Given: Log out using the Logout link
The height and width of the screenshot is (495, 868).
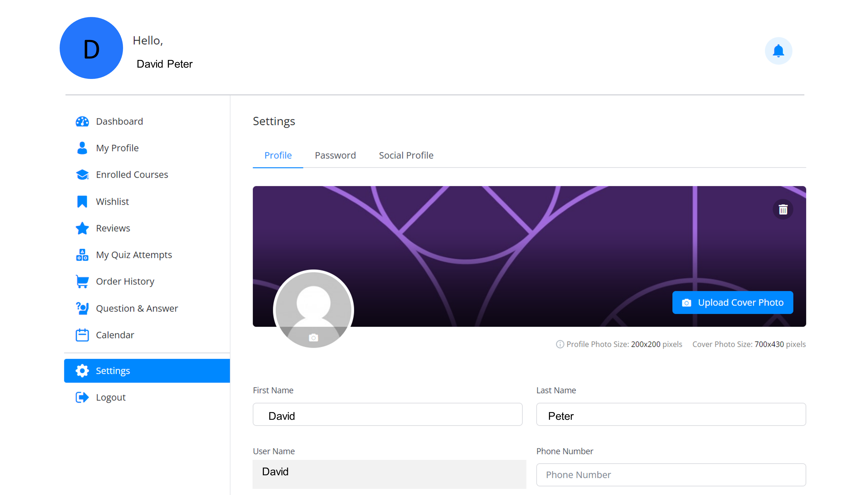Looking at the screenshot, I should click(110, 397).
